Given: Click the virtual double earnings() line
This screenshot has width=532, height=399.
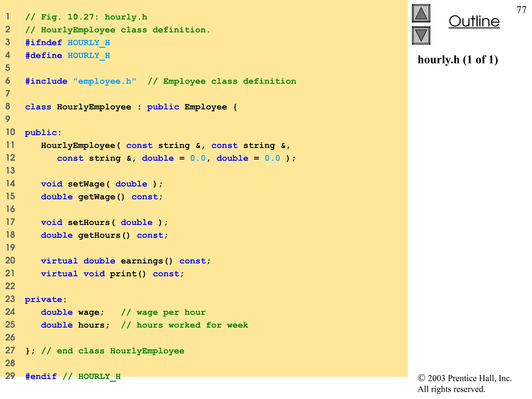Looking at the screenshot, I should point(125,261).
